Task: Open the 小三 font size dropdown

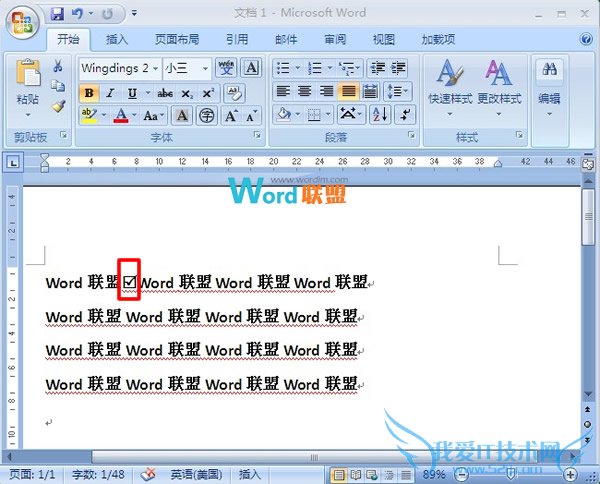Action: [x=205, y=69]
